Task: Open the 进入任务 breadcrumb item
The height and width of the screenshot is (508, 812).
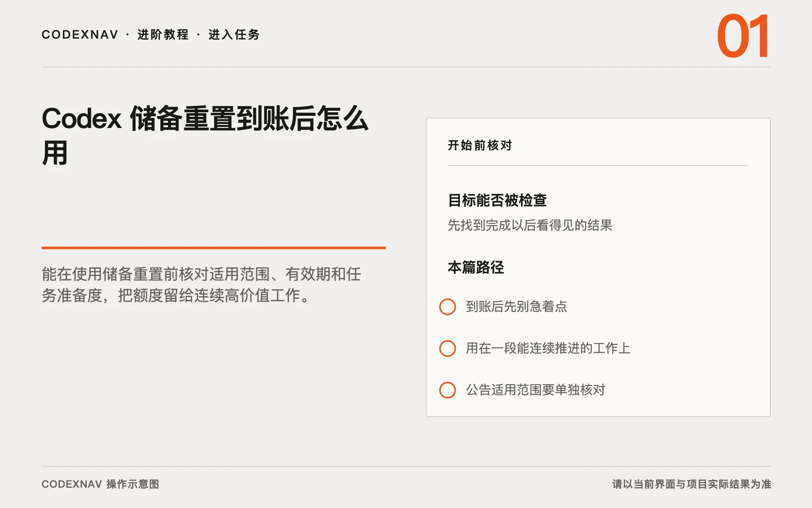Action: 234,35
